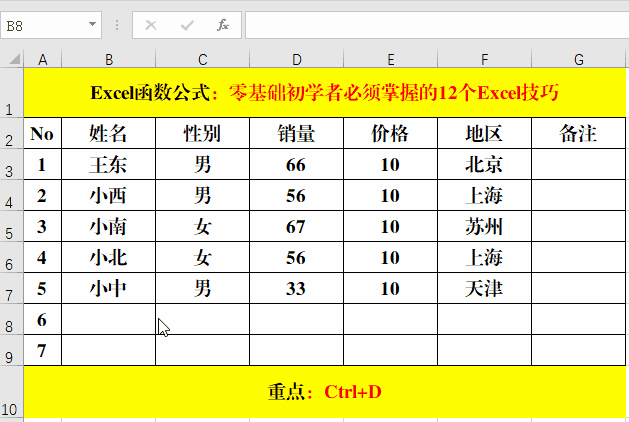Select the cell with sales value 67
Image resolution: width=629 pixels, height=422 pixels.
(x=296, y=227)
